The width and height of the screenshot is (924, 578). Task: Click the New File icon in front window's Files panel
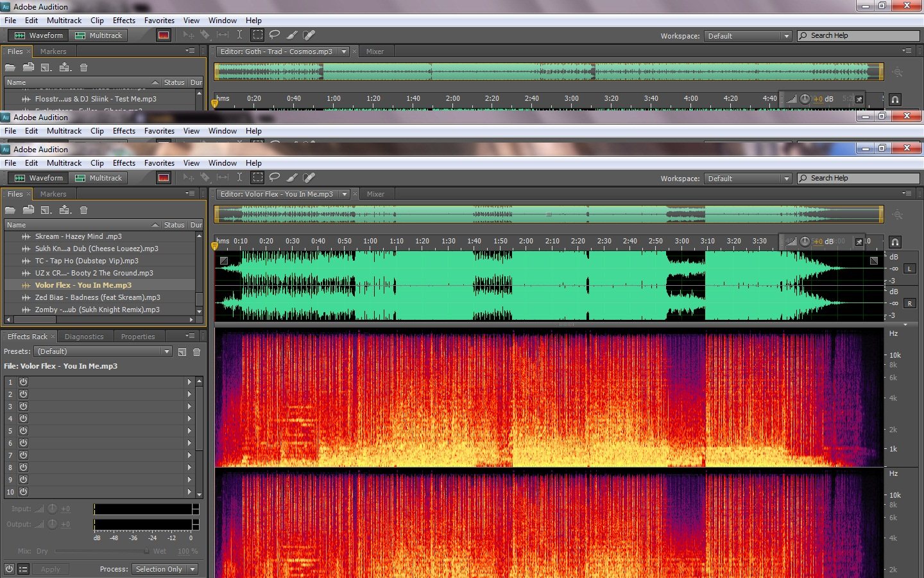click(46, 210)
